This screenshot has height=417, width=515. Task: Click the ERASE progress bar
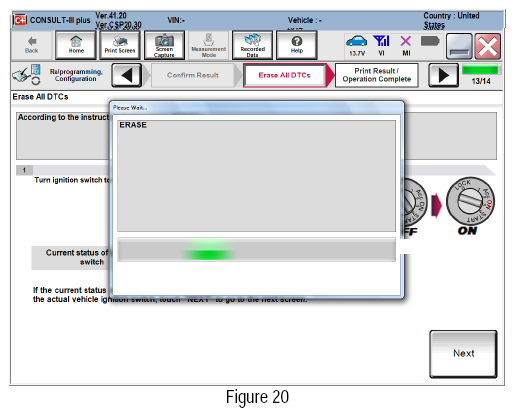click(x=256, y=250)
